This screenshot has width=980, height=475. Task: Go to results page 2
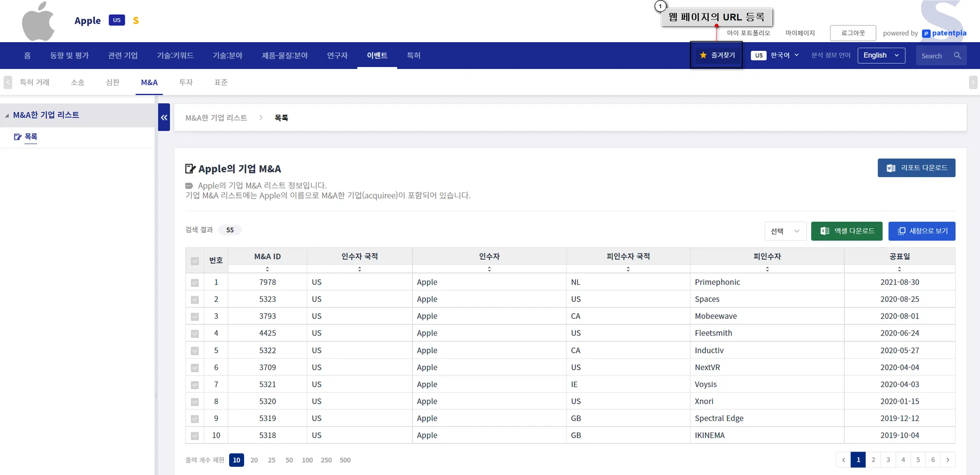point(873,460)
